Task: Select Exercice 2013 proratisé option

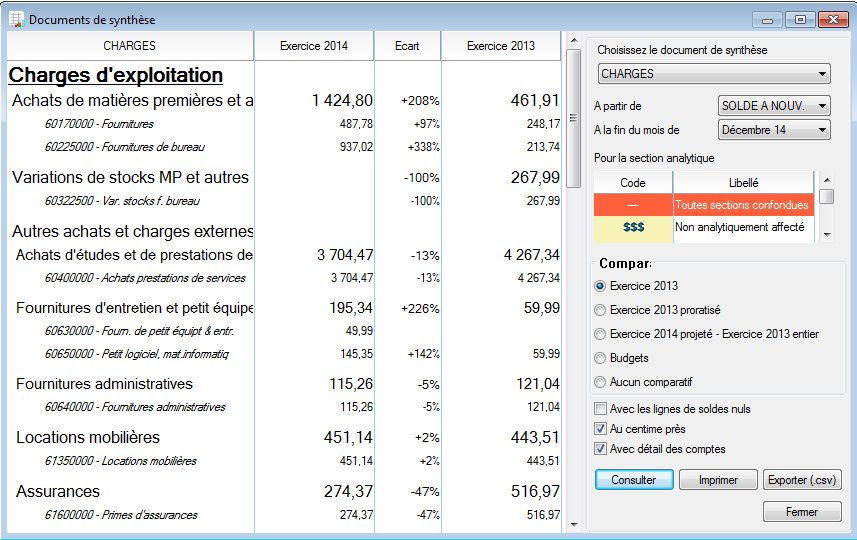Action: 600,310
